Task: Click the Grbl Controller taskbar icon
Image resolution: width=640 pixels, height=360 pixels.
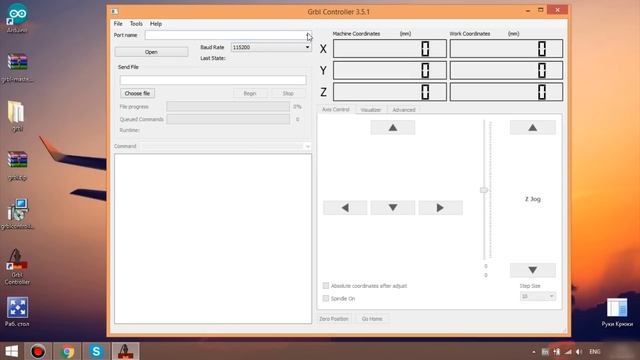Action: pos(125,351)
